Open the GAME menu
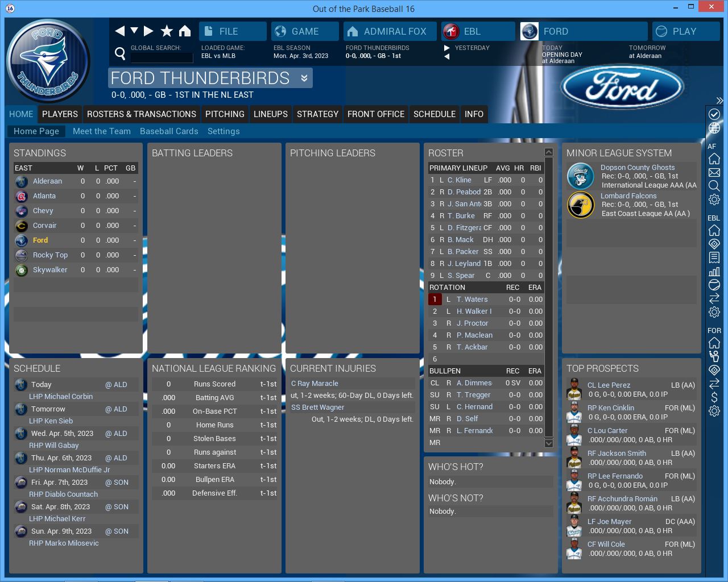 pyautogui.click(x=305, y=31)
